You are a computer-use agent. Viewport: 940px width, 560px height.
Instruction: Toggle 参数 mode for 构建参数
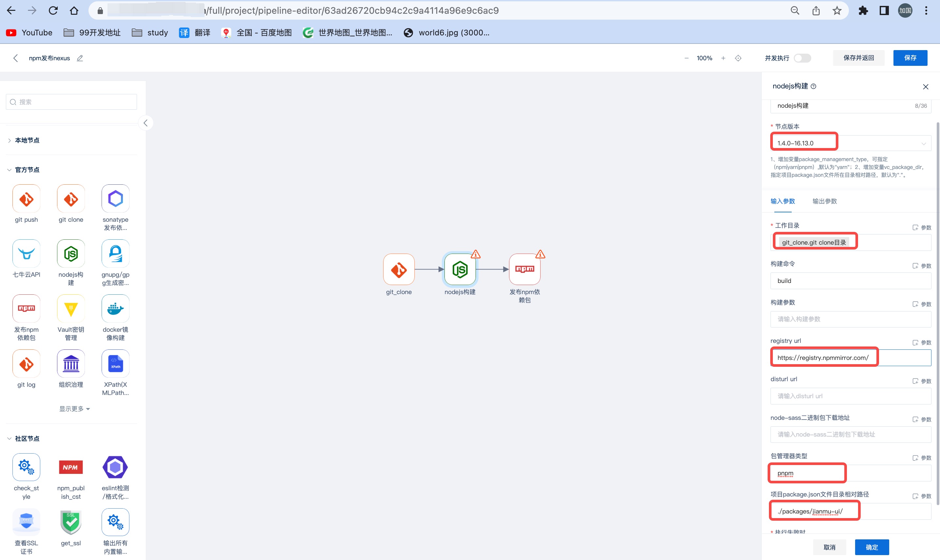[922, 304]
